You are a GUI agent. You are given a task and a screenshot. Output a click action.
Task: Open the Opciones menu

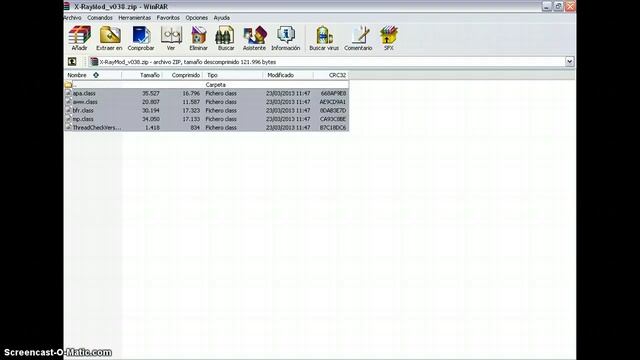point(197,18)
